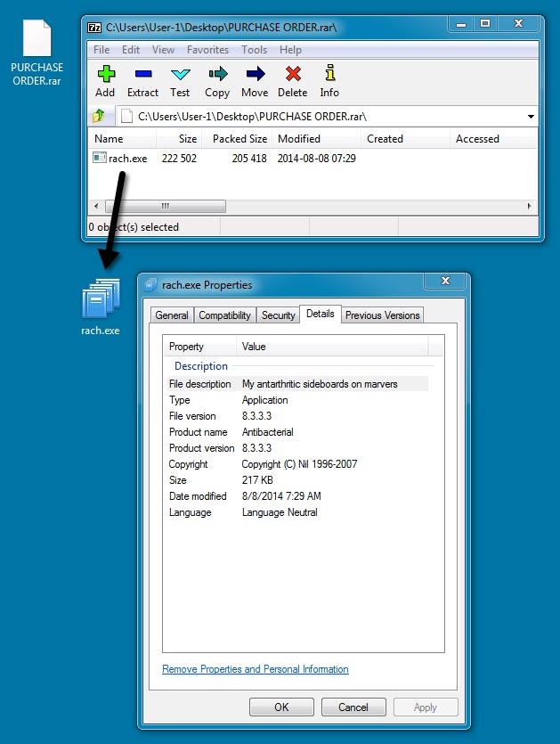The width and height of the screenshot is (560, 744).
Task: Switch to the General tab
Action: pyautogui.click(x=172, y=315)
